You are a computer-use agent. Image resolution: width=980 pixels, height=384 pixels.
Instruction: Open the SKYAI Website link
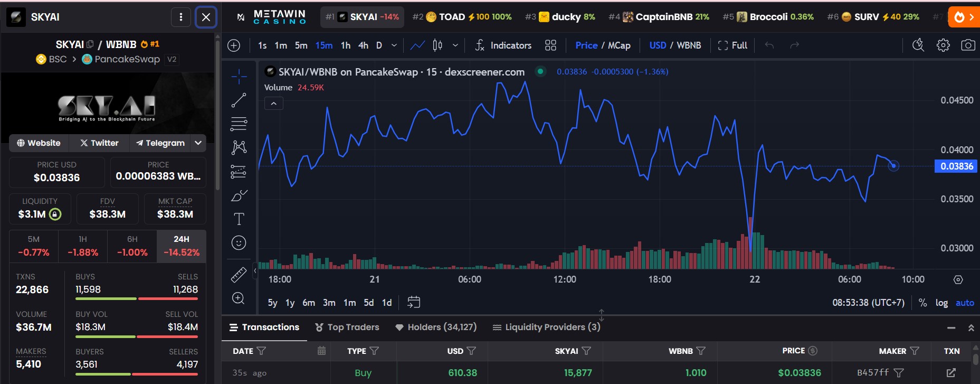click(x=39, y=143)
